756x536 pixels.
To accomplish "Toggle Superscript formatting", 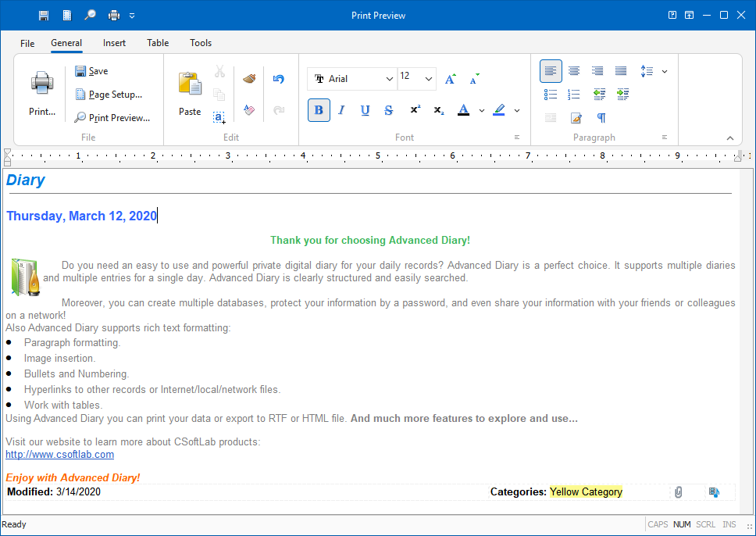I will (x=415, y=110).
